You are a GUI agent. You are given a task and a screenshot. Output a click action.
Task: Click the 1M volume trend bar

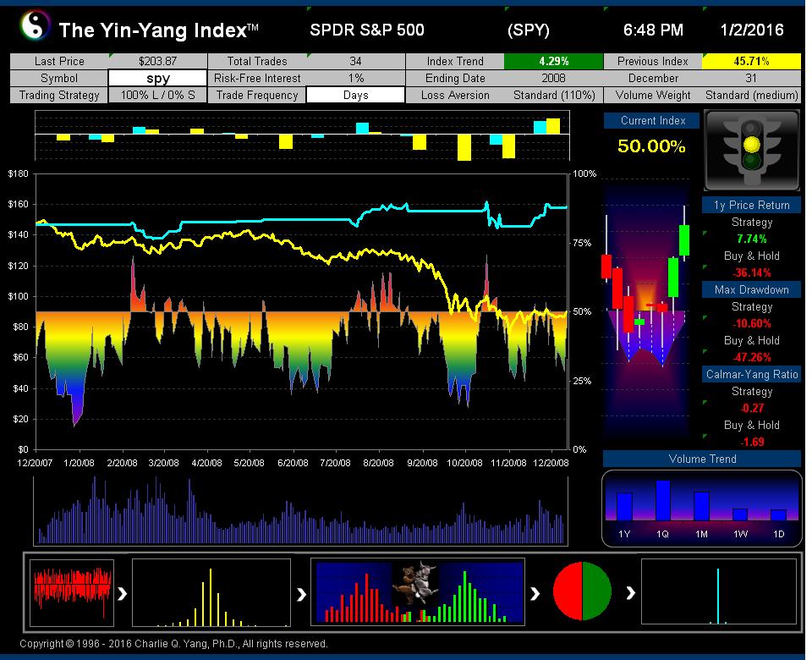coord(701,506)
